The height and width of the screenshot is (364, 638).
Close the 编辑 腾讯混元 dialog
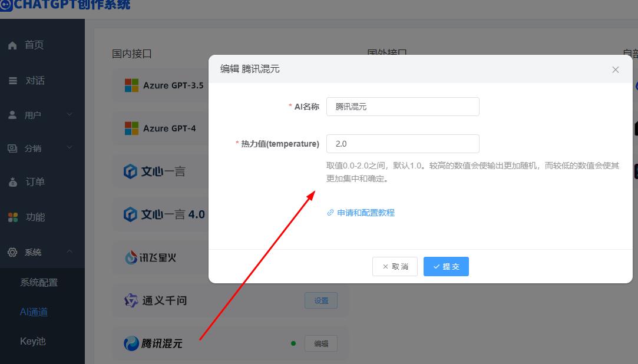[x=615, y=70]
